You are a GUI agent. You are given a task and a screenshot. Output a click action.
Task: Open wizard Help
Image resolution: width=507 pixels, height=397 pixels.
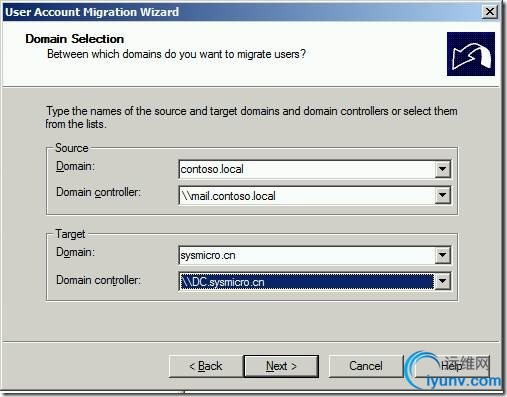[x=451, y=366]
